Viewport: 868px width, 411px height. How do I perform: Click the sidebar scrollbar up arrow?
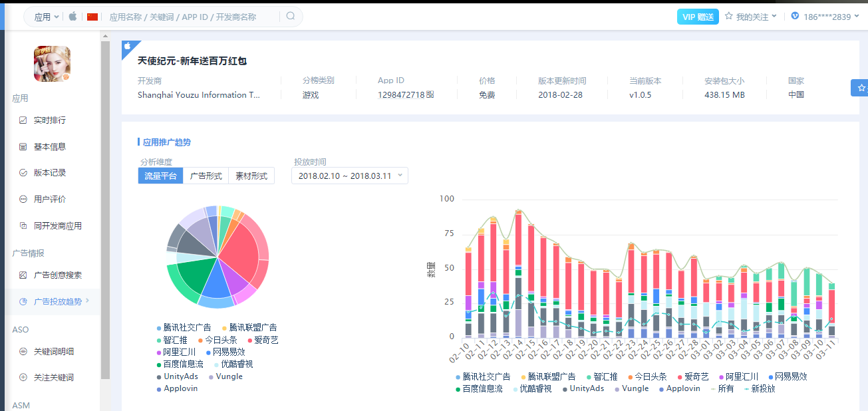point(105,36)
